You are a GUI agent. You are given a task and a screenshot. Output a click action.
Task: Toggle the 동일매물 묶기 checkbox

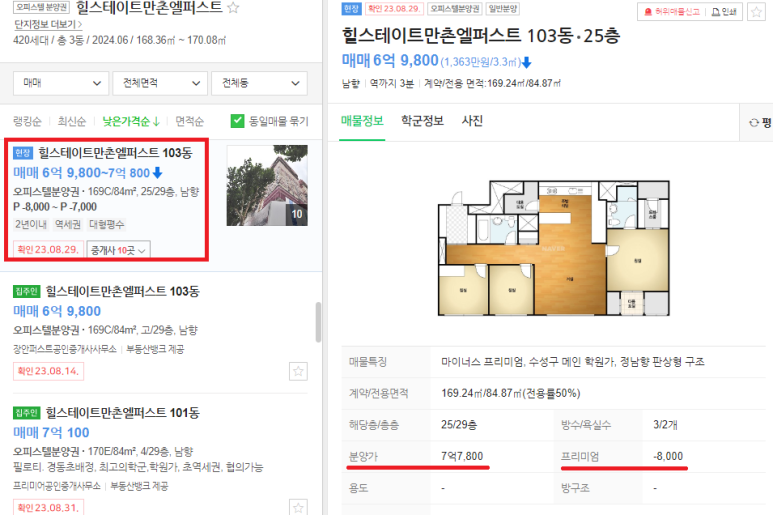point(237,121)
